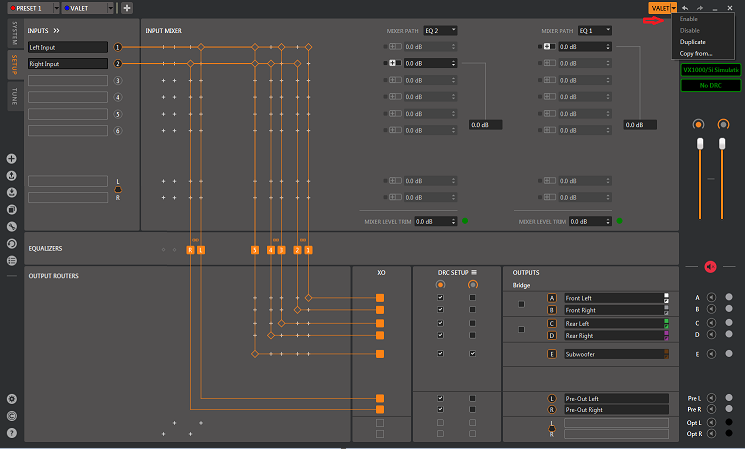This screenshot has width=745, height=449.
Task: Click the orange VALET dropdown arrow top right
Action: [x=674, y=8]
